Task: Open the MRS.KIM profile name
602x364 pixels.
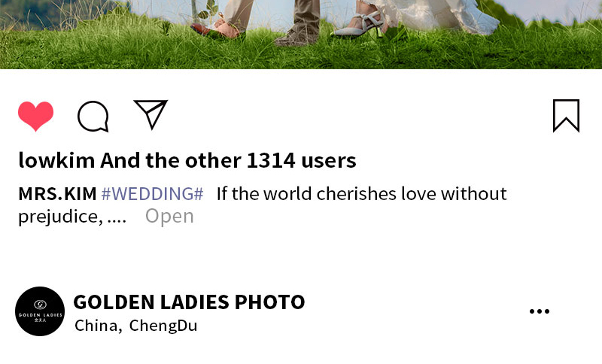Action: (x=57, y=194)
